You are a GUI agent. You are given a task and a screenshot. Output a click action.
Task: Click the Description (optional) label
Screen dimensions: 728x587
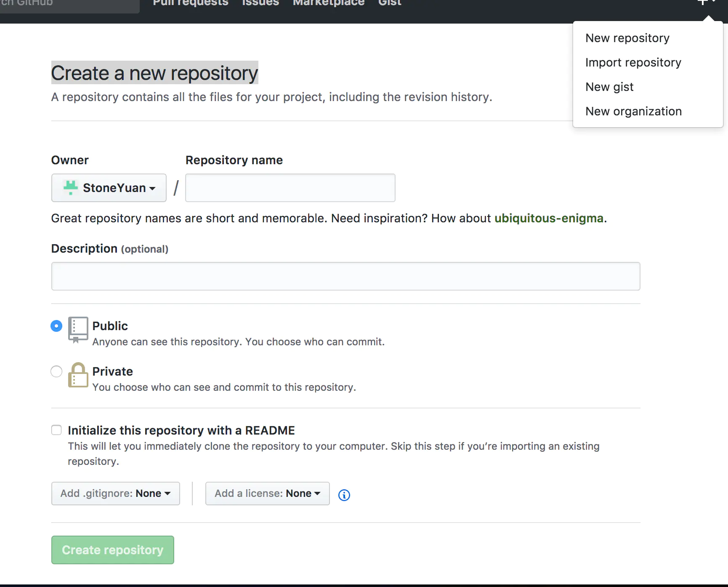point(110,248)
